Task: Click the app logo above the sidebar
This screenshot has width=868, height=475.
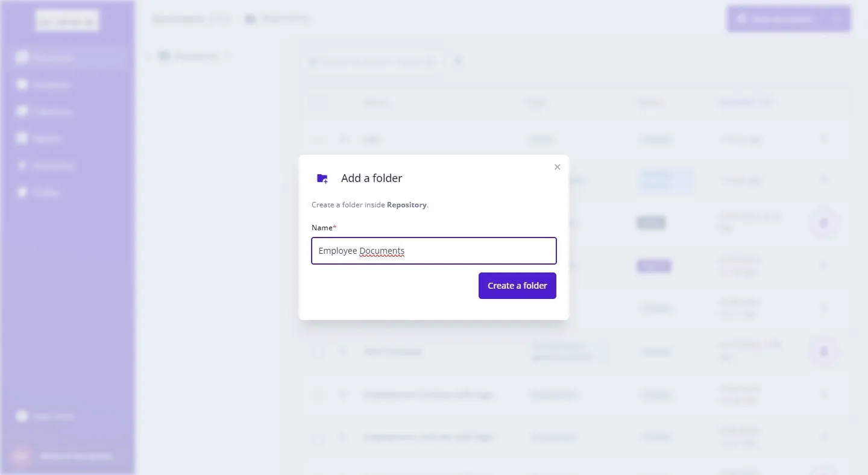Action: click(x=67, y=21)
